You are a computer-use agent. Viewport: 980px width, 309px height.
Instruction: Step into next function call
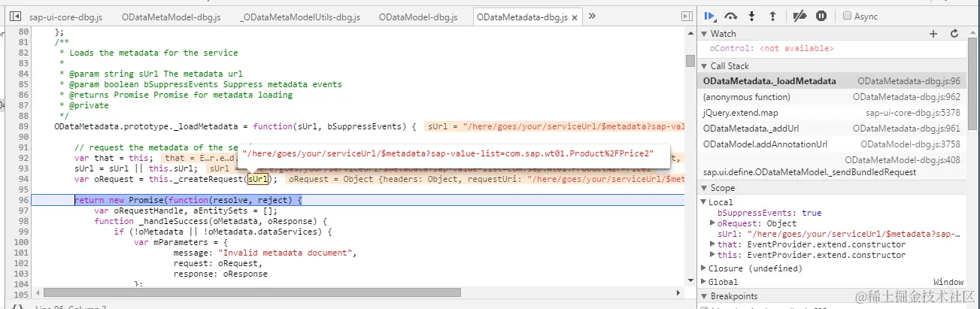click(751, 16)
